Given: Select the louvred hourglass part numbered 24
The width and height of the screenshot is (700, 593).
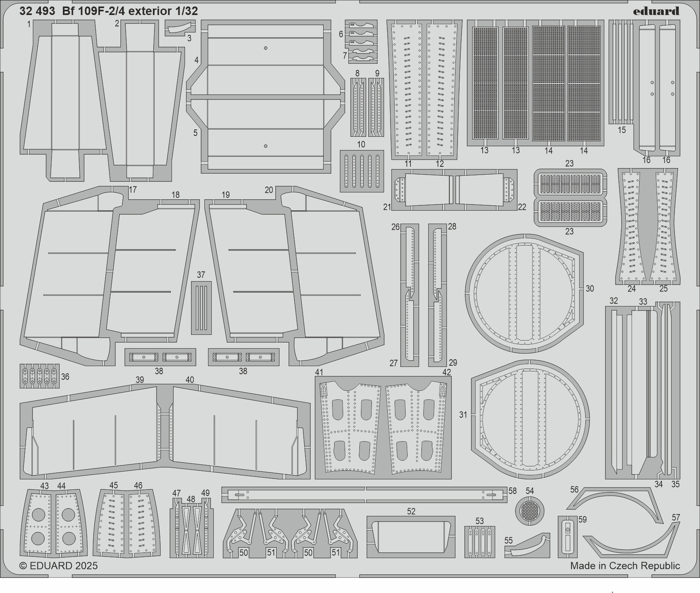Looking at the screenshot, I should tap(633, 226).
